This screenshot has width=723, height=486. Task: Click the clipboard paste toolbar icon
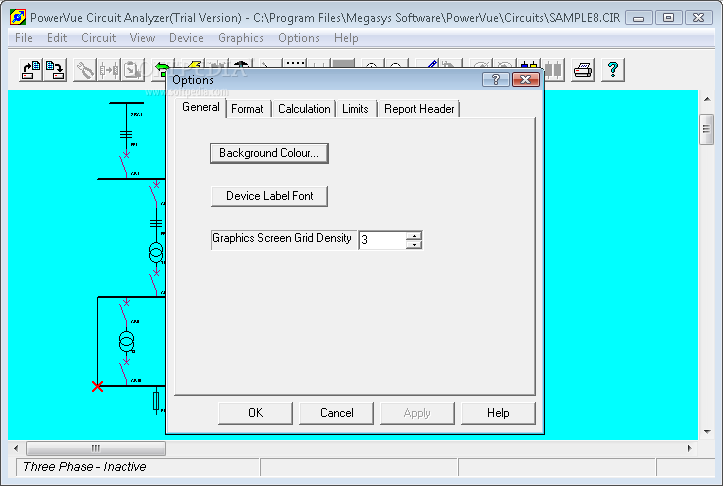point(132,70)
